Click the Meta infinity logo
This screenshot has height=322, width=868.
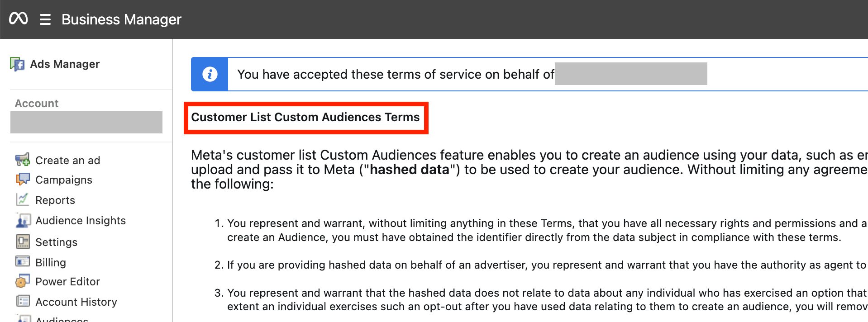click(x=19, y=19)
